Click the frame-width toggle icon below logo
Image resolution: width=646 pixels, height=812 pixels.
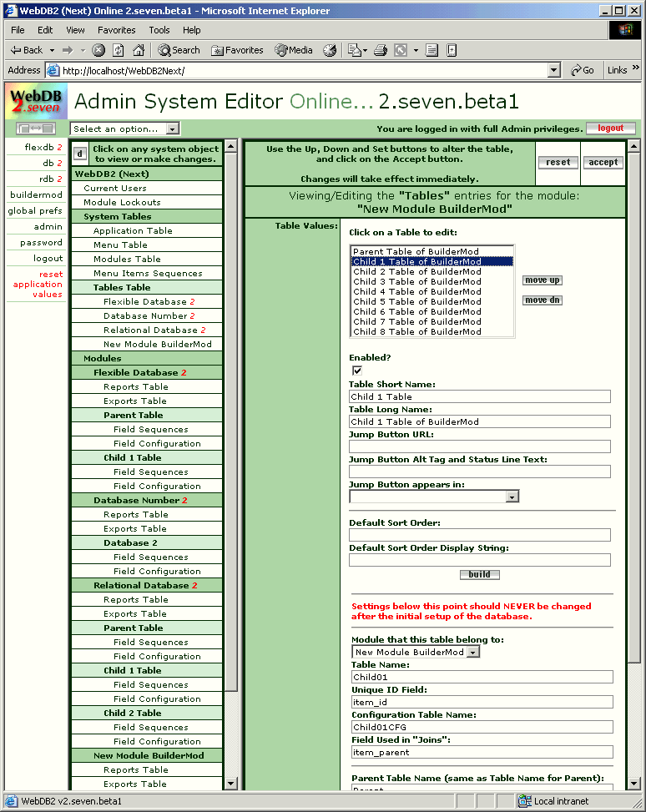coord(36,128)
